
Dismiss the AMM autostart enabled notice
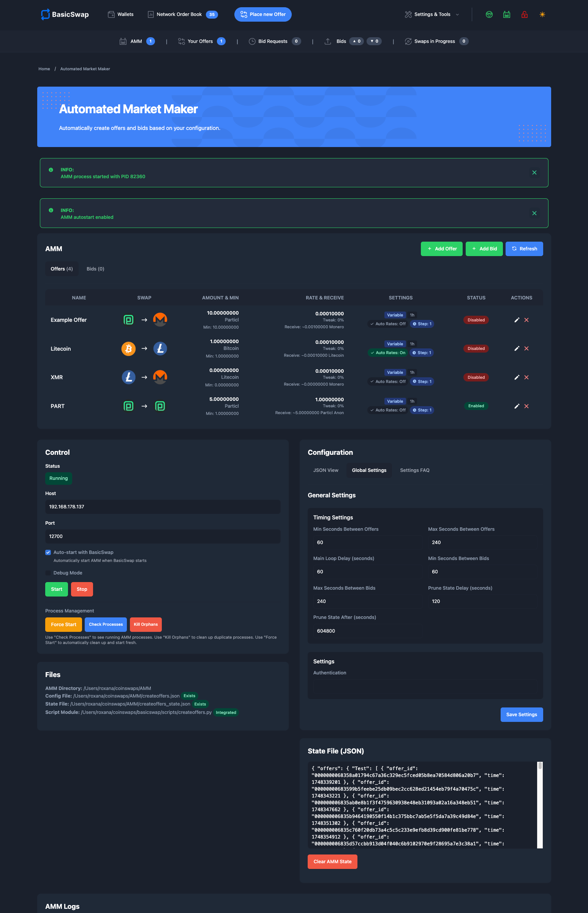534,213
